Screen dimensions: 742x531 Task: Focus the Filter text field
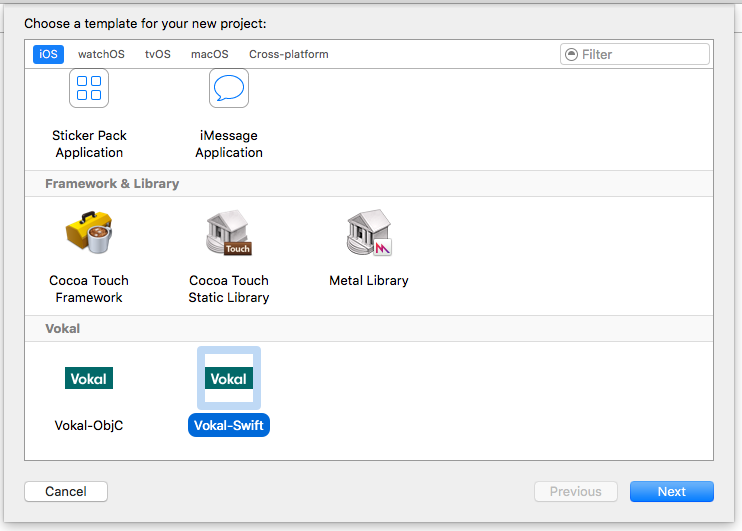[635, 54]
